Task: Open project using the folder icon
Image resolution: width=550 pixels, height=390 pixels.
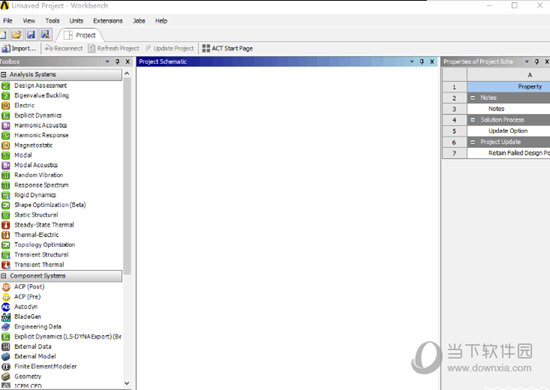Action: (16, 34)
